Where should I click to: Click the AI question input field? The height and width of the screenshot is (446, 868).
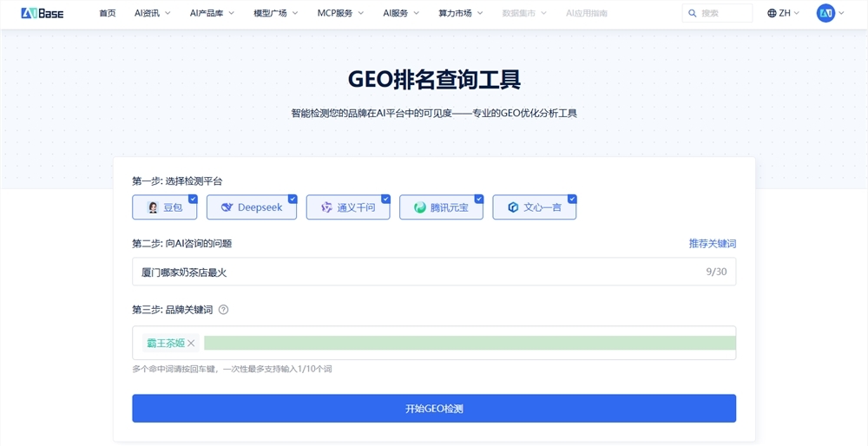click(x=434, y=272)
